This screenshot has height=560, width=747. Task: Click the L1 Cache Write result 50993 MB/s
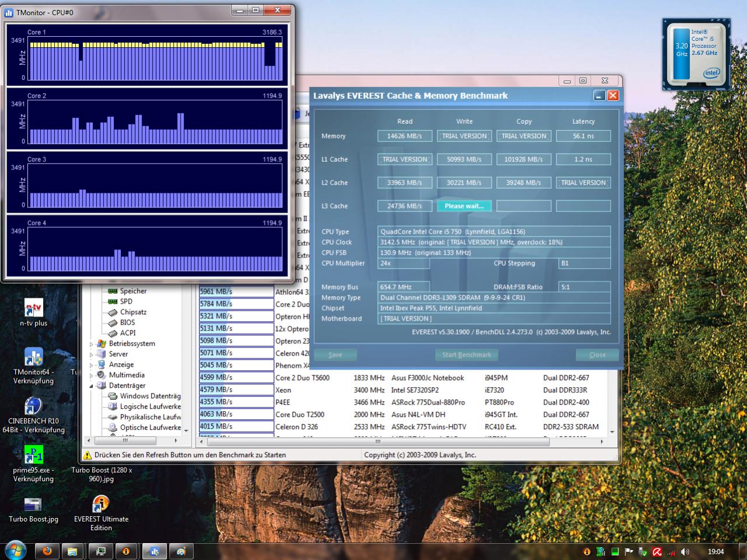pos(464,159)
